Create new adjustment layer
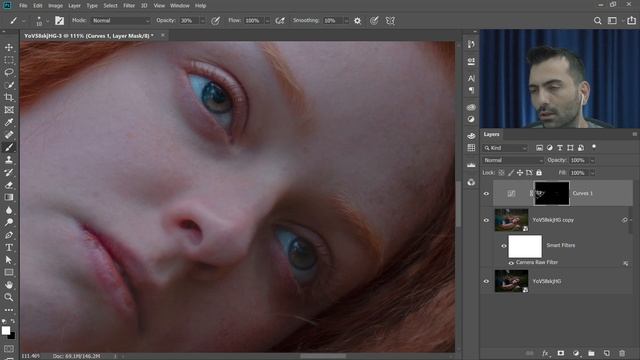The height and width of the screenshot is (360, 640). [x=576, y=353]
